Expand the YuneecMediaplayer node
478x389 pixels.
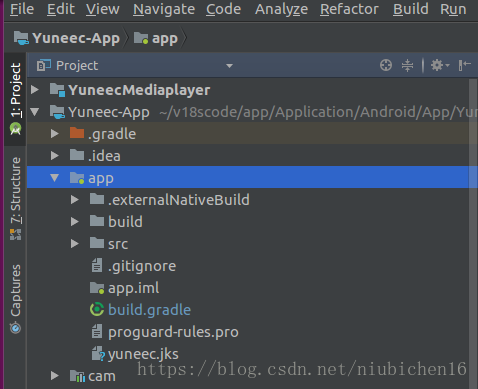[35, 90]
